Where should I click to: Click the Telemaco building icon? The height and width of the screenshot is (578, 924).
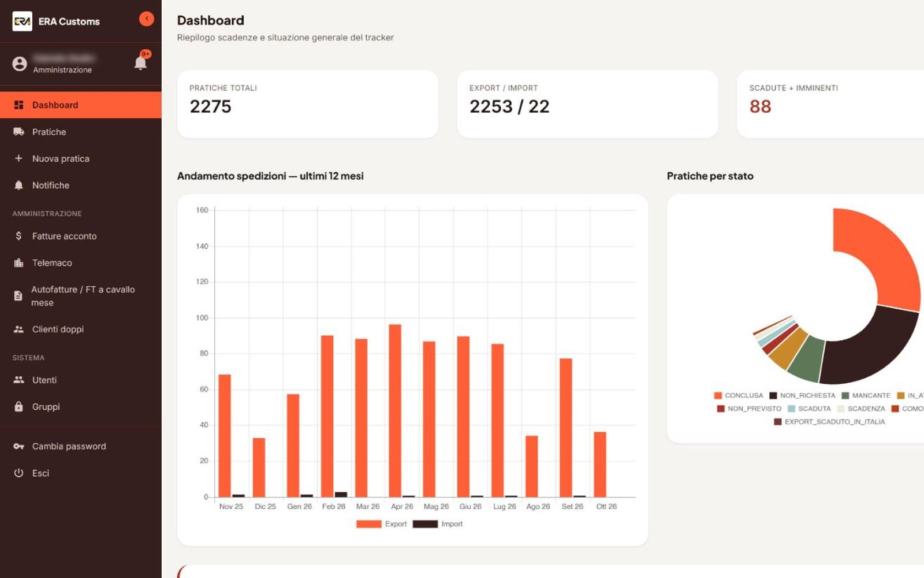(x=18, y=262)
